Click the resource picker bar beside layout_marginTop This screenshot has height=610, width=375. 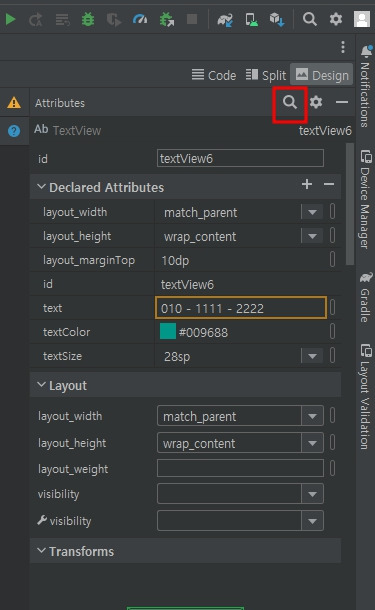[x=333, y=259]
